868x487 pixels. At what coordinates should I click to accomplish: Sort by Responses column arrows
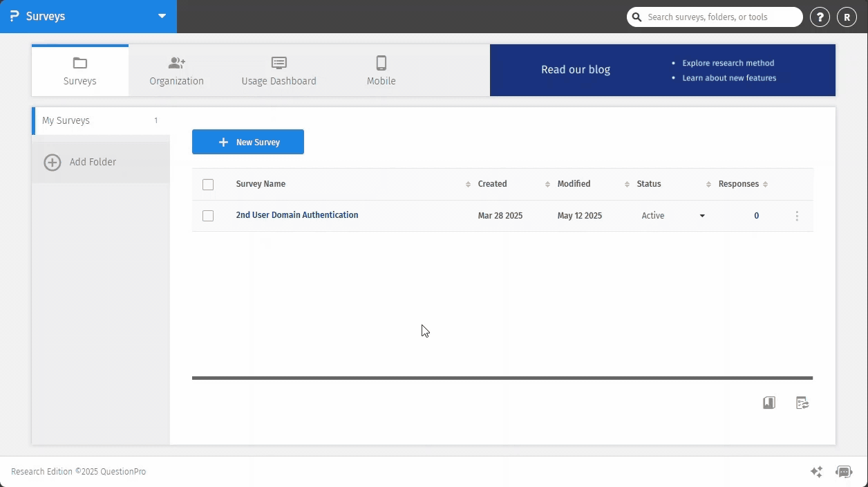click(x=765, y=184)
